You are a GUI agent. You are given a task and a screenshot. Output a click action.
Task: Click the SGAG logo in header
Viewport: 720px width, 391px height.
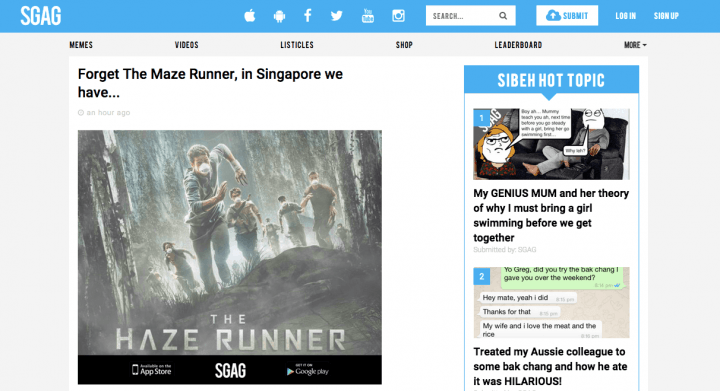point(41,16)
